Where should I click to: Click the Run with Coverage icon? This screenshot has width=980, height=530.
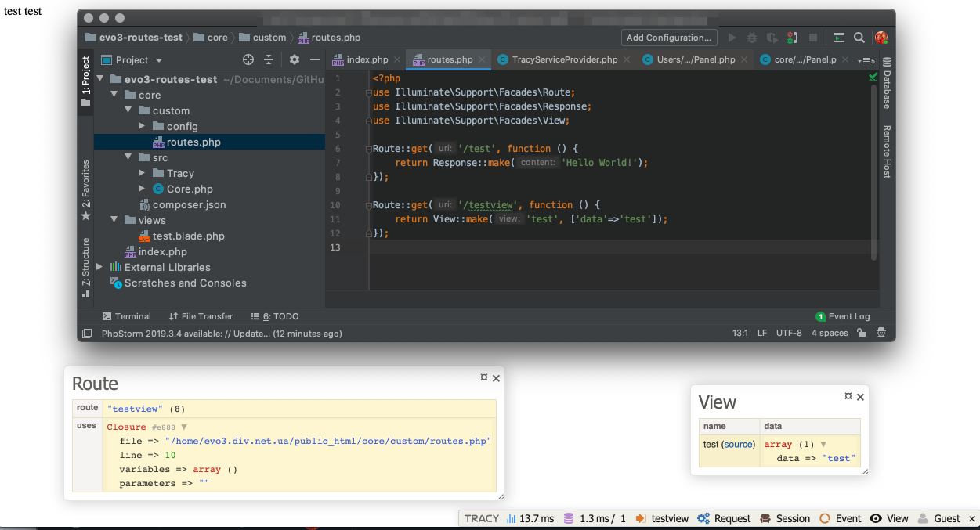point(772,38)
